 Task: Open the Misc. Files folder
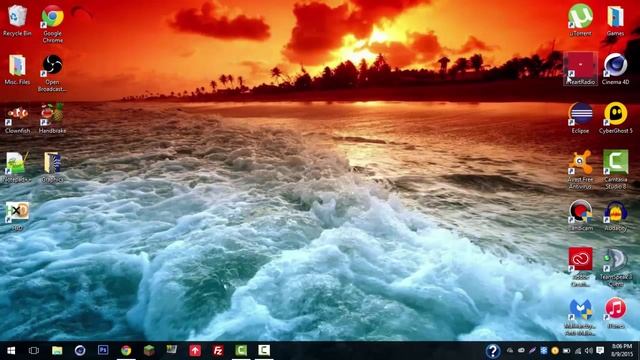(x=17, y=69)
